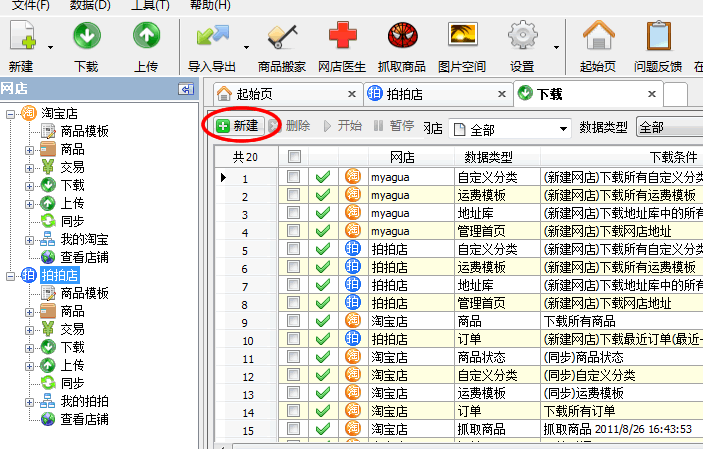Expand 交易 under 拍拍店

point(29,330)
